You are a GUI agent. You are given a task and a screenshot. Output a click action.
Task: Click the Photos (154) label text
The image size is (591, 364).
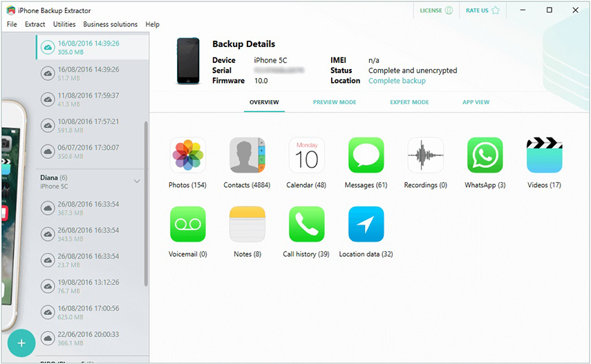click(187, 185)
